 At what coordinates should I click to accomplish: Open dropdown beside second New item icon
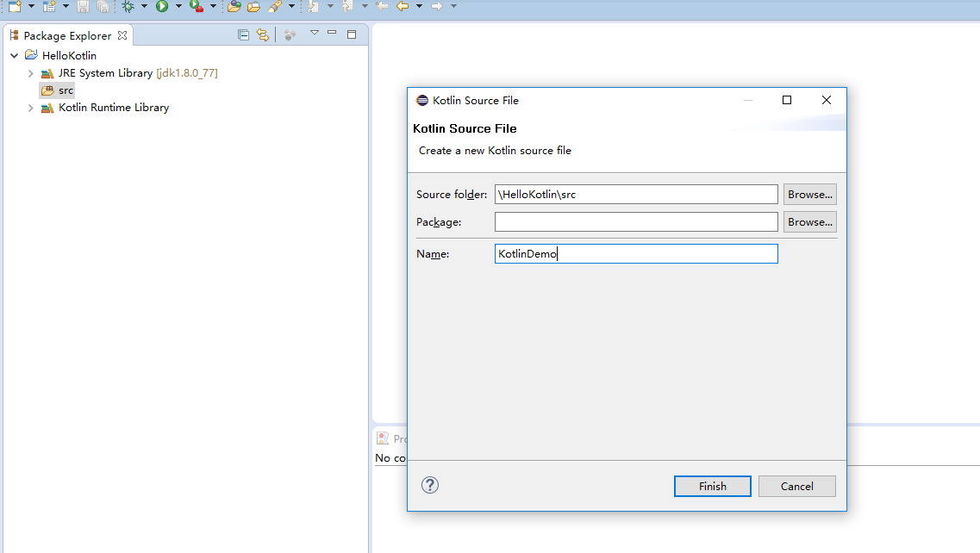66,6
